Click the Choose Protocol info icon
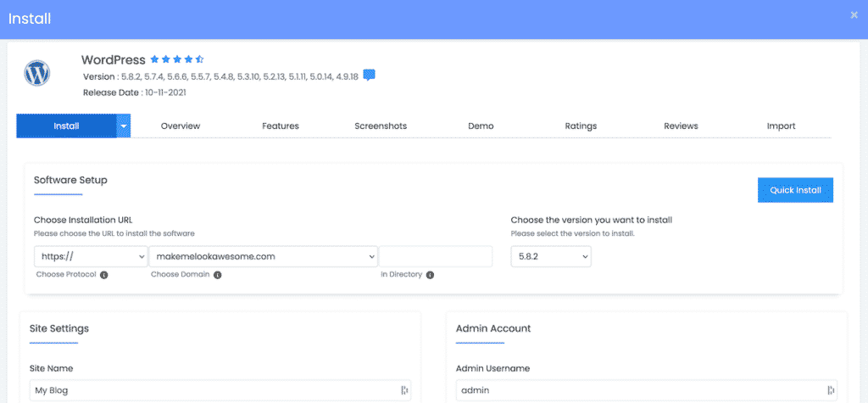Screen dimensions: 868x403 coord(104,275)
